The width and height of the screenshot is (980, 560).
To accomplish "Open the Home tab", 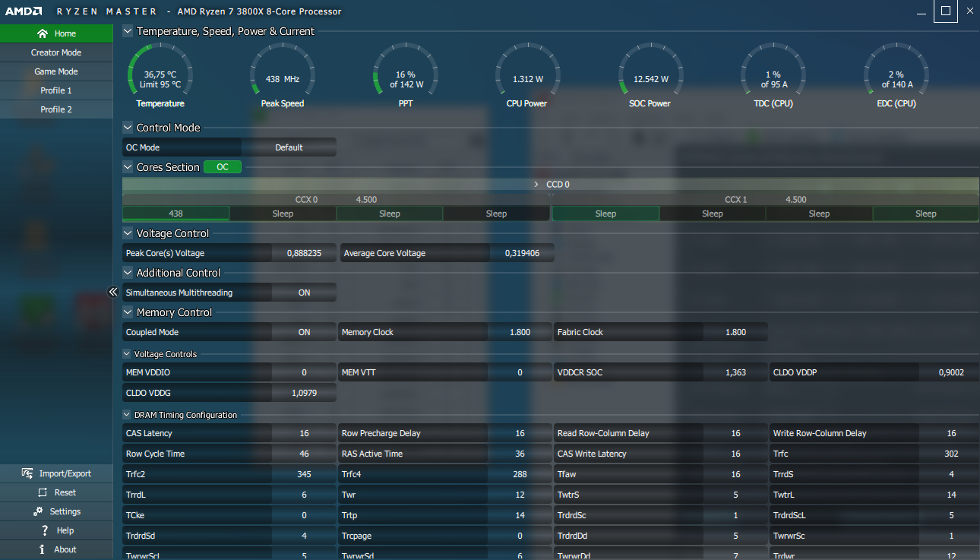I will (56, 33).
